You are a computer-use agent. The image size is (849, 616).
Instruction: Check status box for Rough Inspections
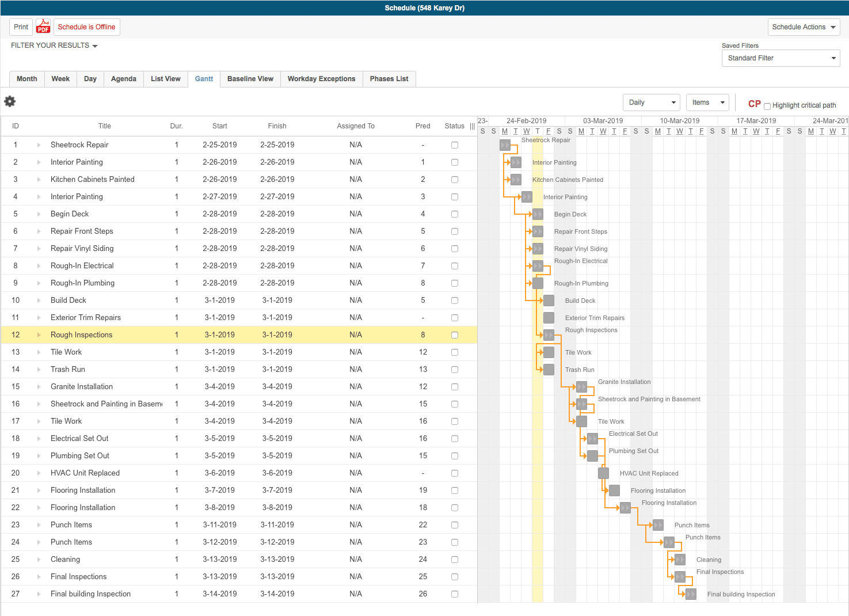pyautogui.click(x=455, y=335)
